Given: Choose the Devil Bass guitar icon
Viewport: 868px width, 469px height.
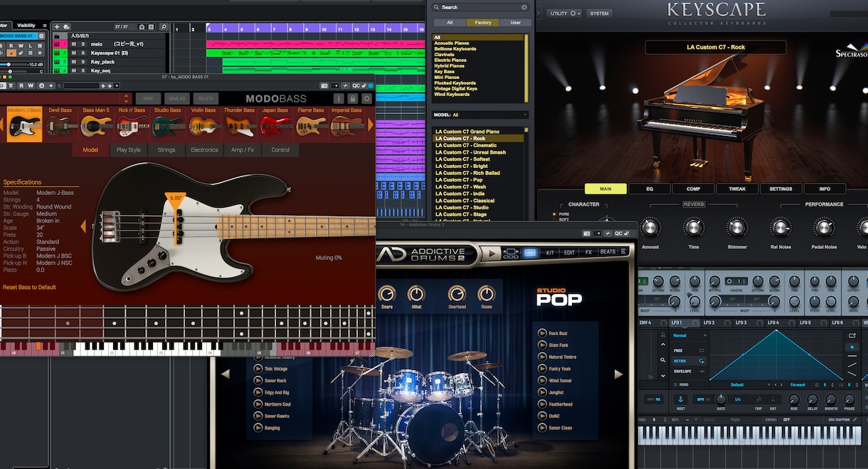Looking at the screenshot, I should (60, 127).
